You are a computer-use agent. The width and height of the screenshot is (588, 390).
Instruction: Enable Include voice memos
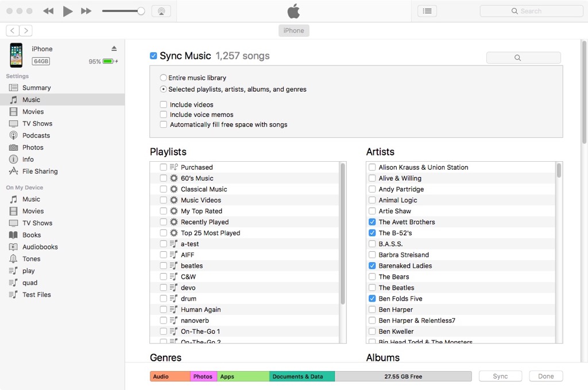[x=164, y=115]
